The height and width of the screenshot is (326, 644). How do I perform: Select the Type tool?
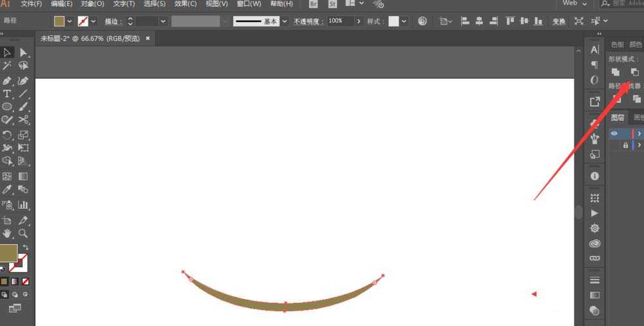(7, 93)
